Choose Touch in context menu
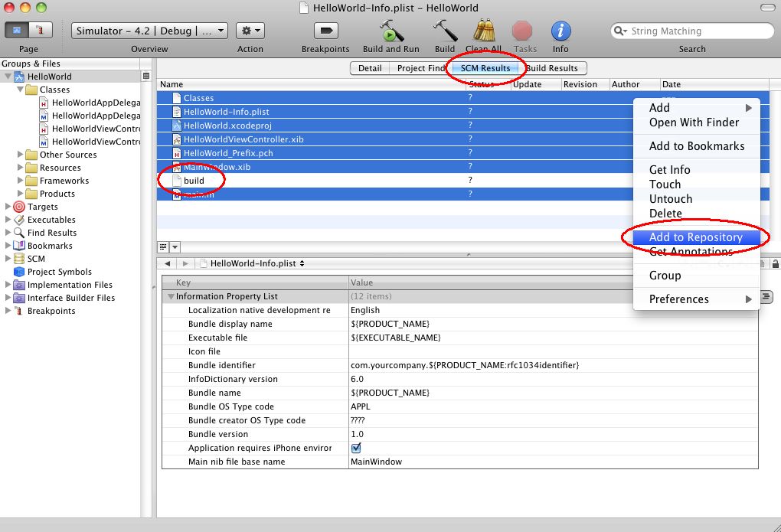781x532 pixels. pyautogui.click(x=696, y=184)
